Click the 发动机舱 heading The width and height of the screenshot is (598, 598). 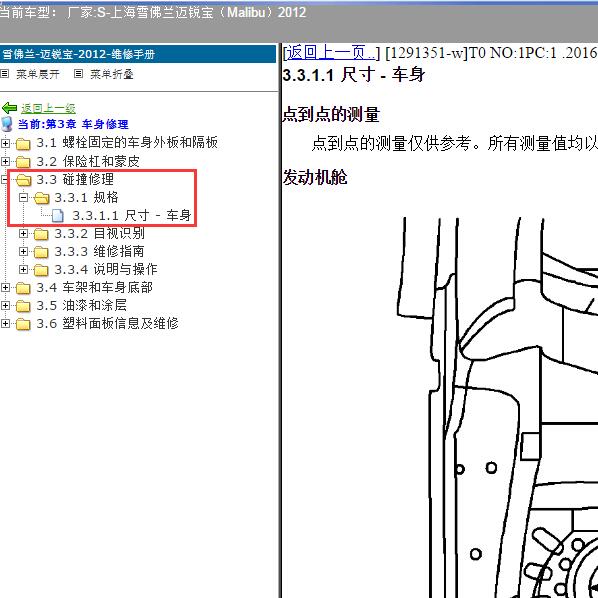click(x=315, y=178)
